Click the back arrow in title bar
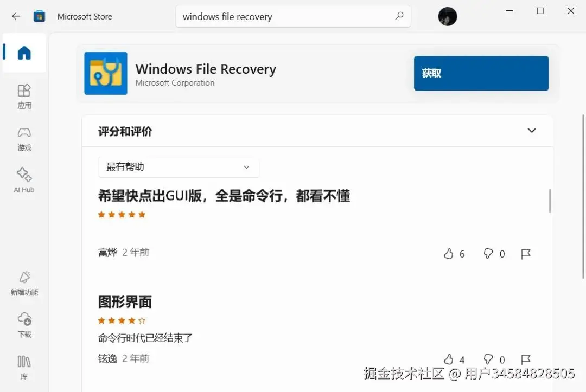 point(16,16)
